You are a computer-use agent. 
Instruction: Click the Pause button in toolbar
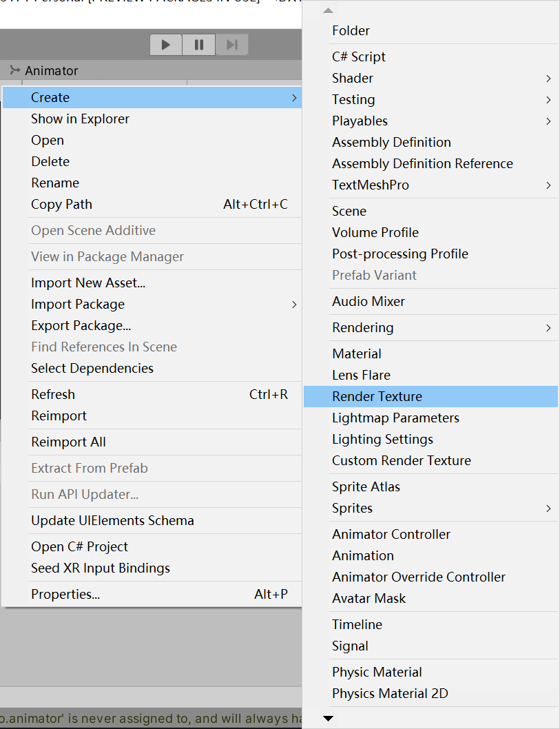click(x=199, y=45)
